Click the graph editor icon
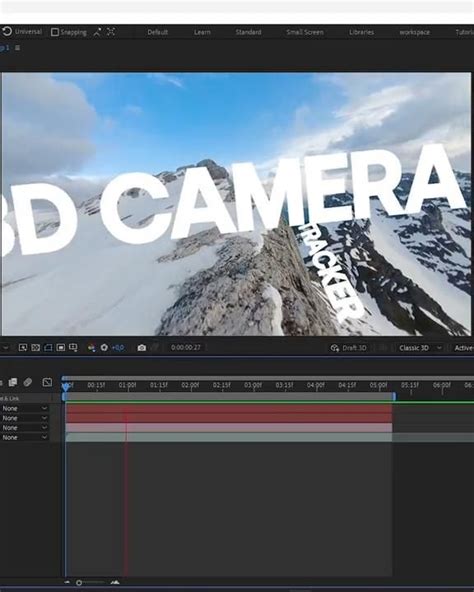The width and height of the screenshot is (474, 592). point(47,382)
